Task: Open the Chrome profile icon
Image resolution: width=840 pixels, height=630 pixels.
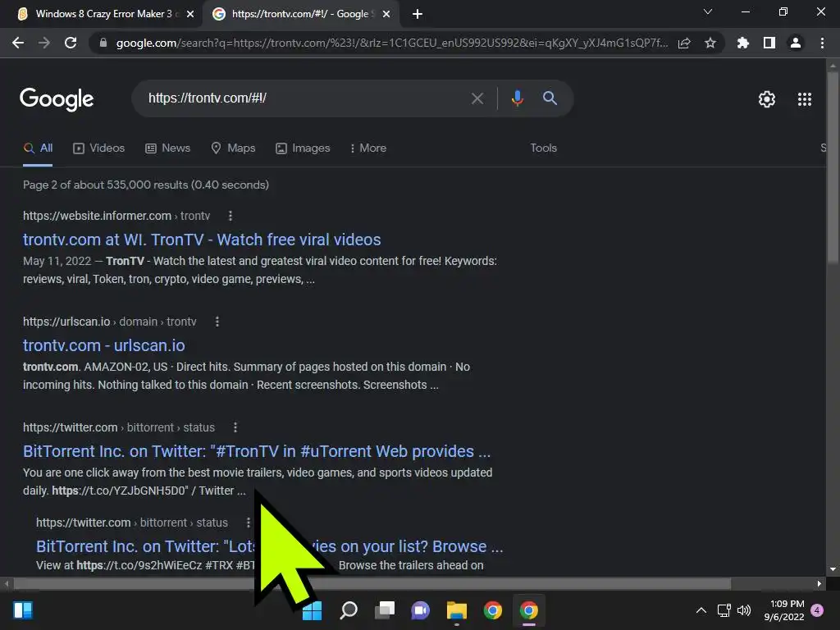Action: 796,43
